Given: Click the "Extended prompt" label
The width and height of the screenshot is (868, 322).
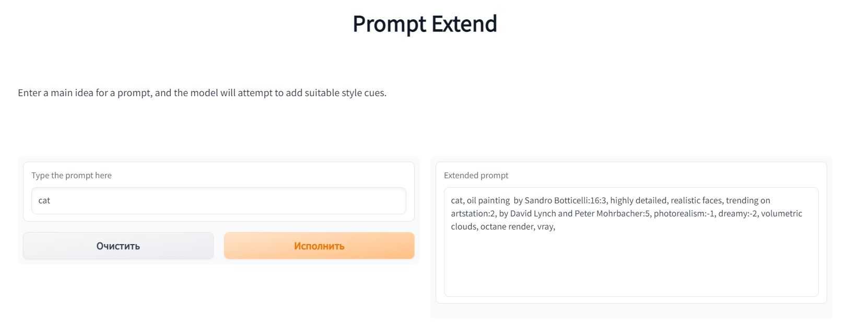Looking at the screenshot, I should 476,176.
